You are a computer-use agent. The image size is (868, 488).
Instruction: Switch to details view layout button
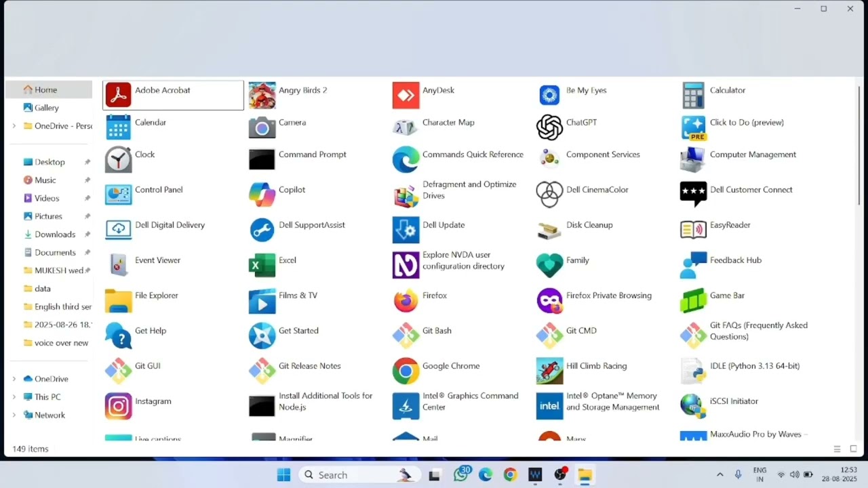pyautogui.click(x=837, y=449)
